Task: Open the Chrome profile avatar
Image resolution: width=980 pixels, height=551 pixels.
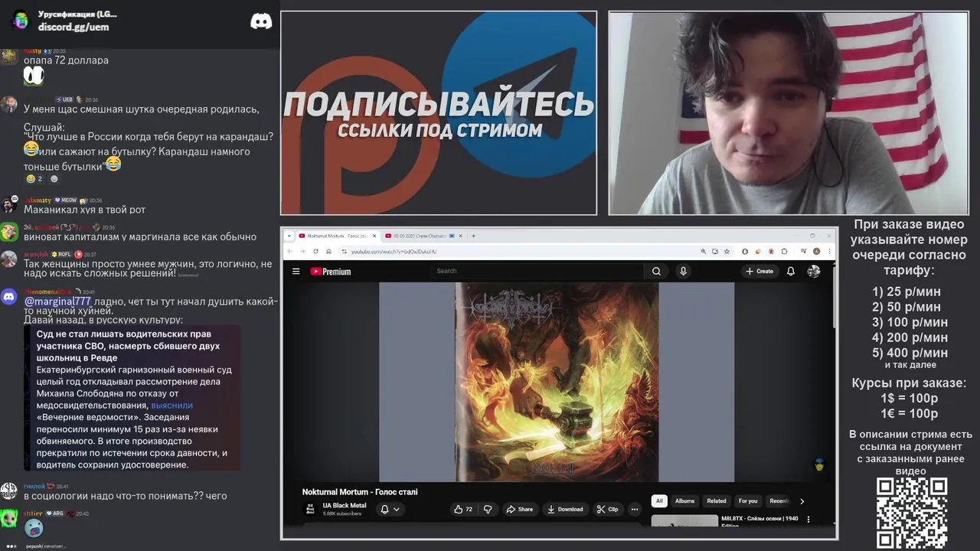Action: click(817, 251)
